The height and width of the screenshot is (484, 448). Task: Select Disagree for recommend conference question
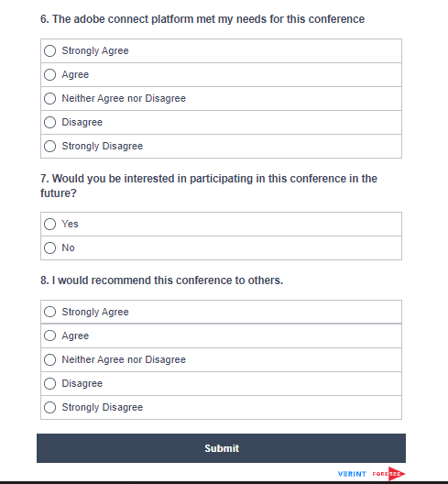click(50, 383)
